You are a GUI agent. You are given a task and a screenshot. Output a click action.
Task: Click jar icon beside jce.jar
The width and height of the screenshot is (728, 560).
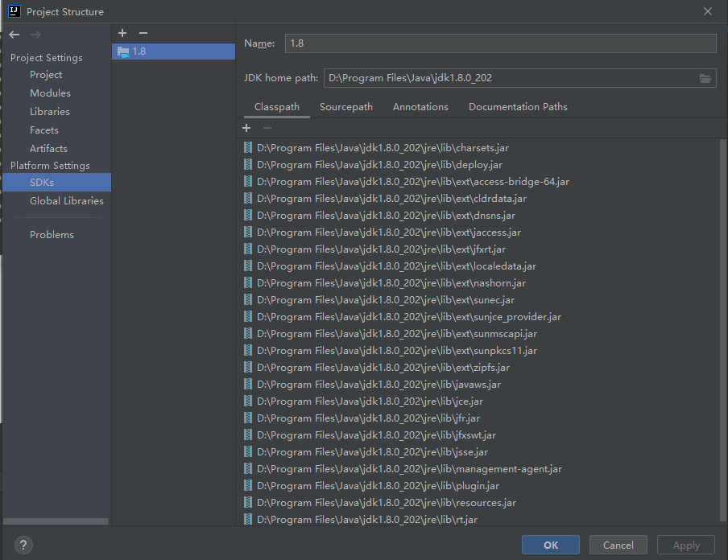248,401
